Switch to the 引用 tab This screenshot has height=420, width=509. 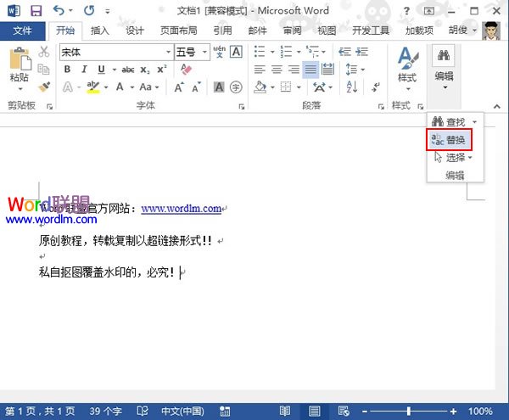point(222,31)
